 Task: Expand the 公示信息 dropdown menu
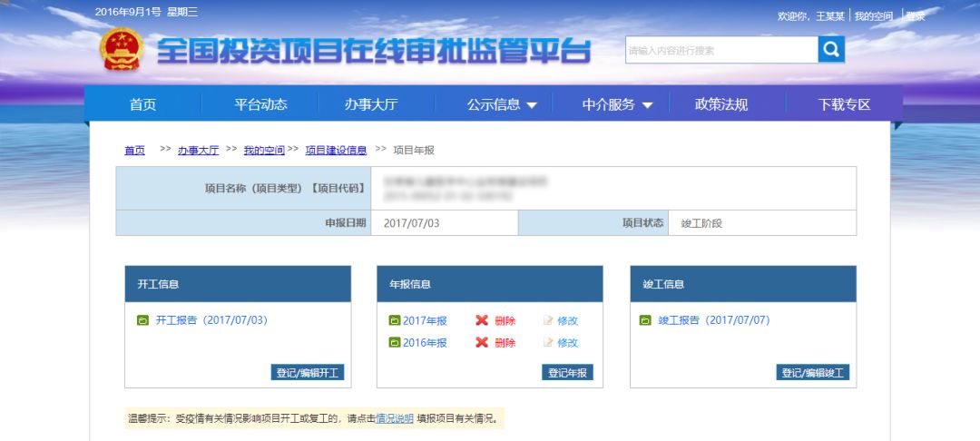(x=502, y=104)
